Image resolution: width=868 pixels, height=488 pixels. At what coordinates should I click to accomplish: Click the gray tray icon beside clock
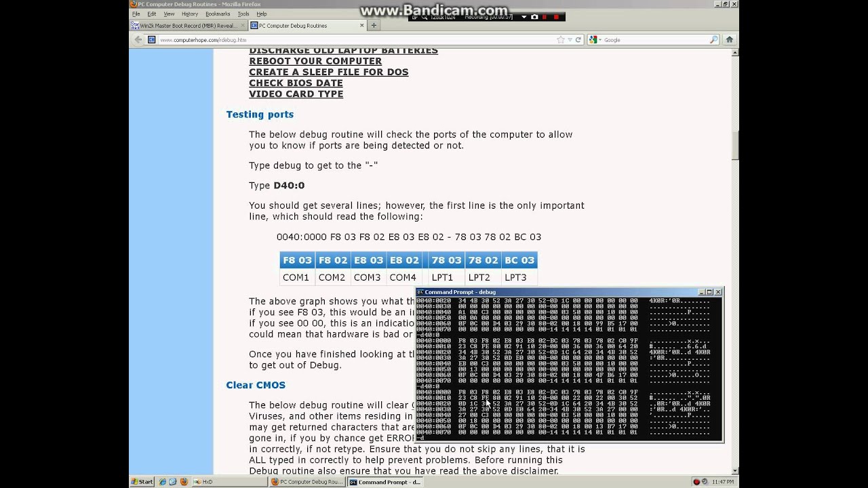click(x=705, y=482)
